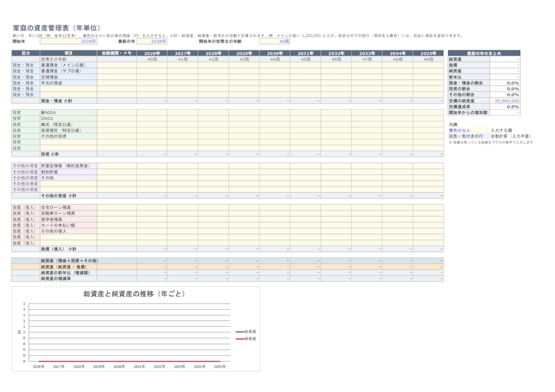The height and width of the screenshot is (392, 555).
Task: Select the 株式(特定口座) item cell
Action: tap(68, 124)
